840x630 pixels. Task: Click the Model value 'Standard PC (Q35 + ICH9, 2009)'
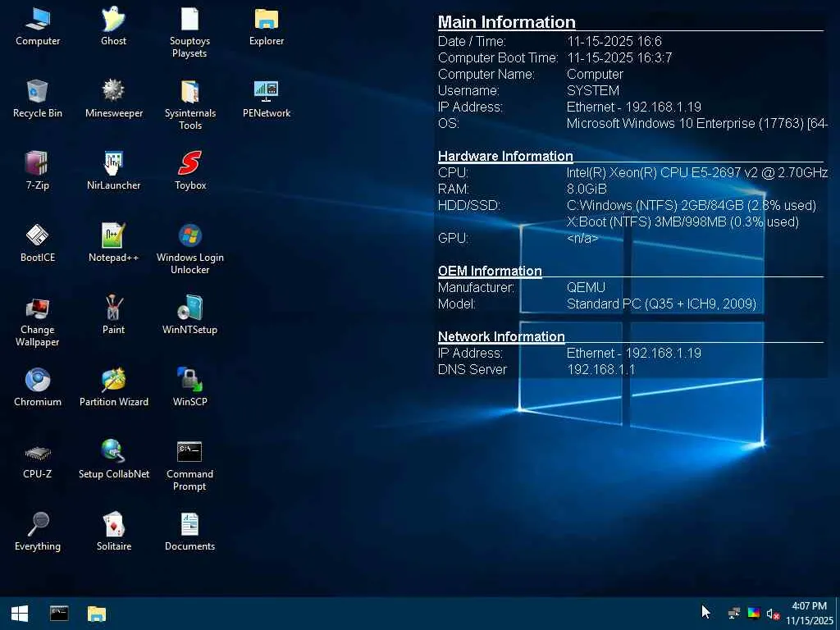(x=662, y=304)
